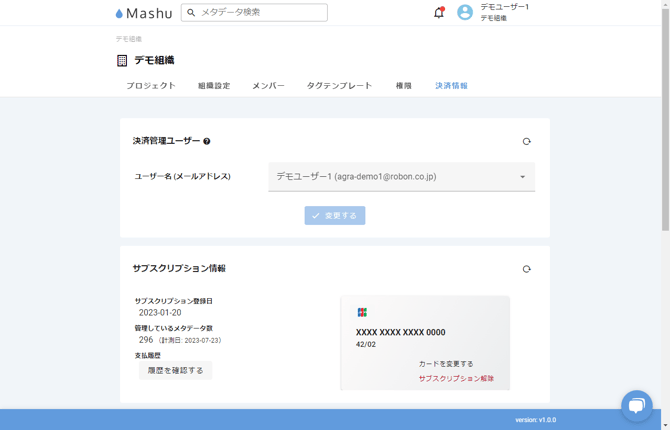Open the chat support bubble

(636, 405)
